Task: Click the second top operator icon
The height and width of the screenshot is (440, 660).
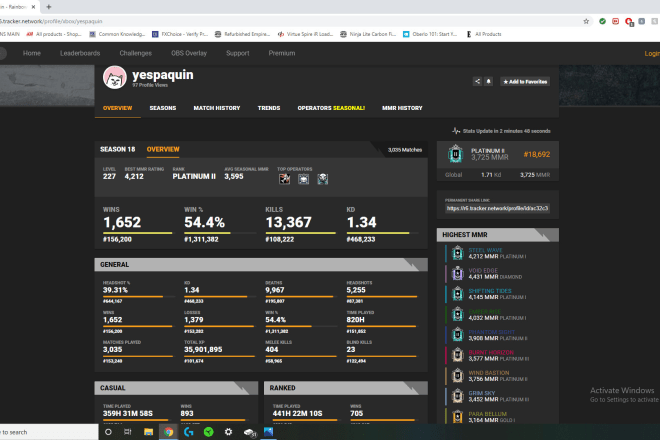Action: [x=303, y=179]
